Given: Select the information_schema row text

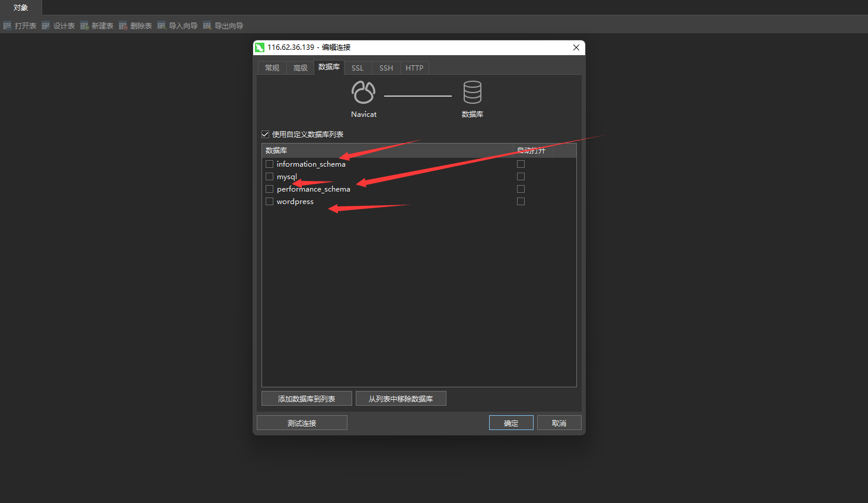Looking at the screenshot, I should (x=311, y=164).
